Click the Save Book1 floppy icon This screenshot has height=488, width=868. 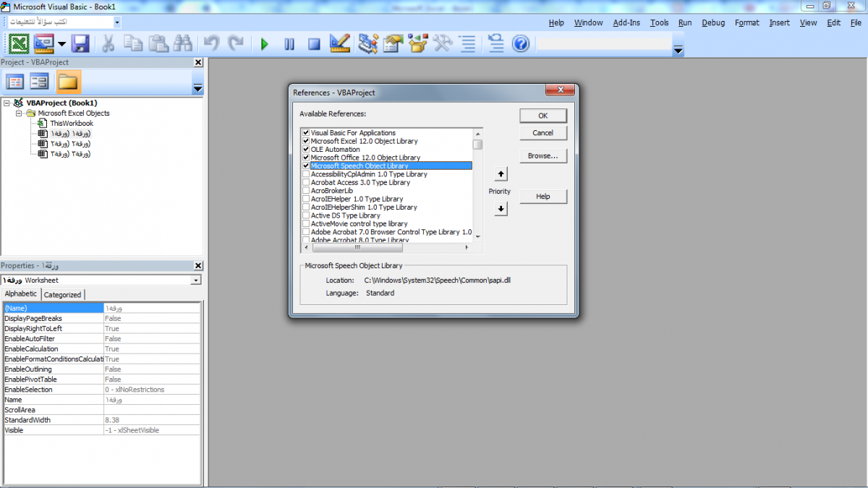[x=80, y=44]
